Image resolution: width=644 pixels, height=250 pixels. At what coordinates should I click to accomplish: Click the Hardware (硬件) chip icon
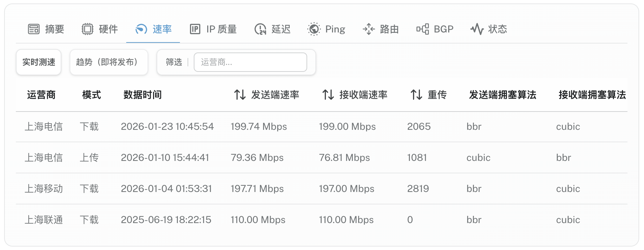(x=88, y=29)
